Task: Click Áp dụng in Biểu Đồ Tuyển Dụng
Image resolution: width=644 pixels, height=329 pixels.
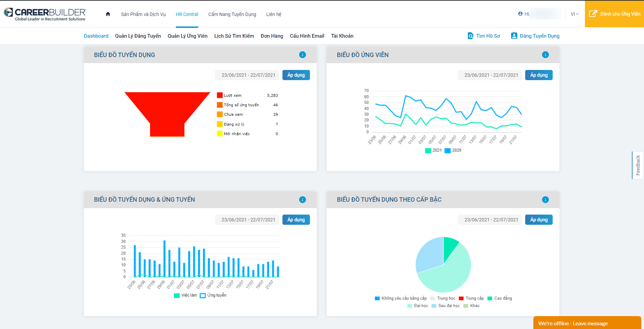Action: tap(296, 75)
